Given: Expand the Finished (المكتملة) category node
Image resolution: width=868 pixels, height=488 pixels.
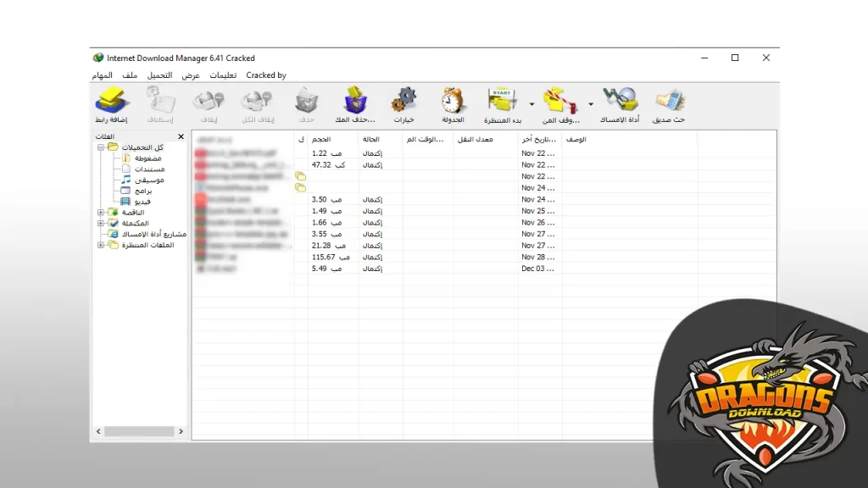Looking at the screenshot, I should (101, 224).
